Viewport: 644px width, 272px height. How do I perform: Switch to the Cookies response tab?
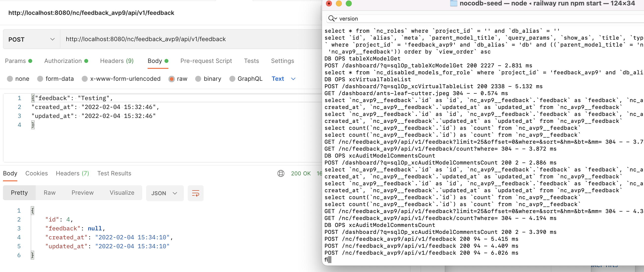coord(36,173)
